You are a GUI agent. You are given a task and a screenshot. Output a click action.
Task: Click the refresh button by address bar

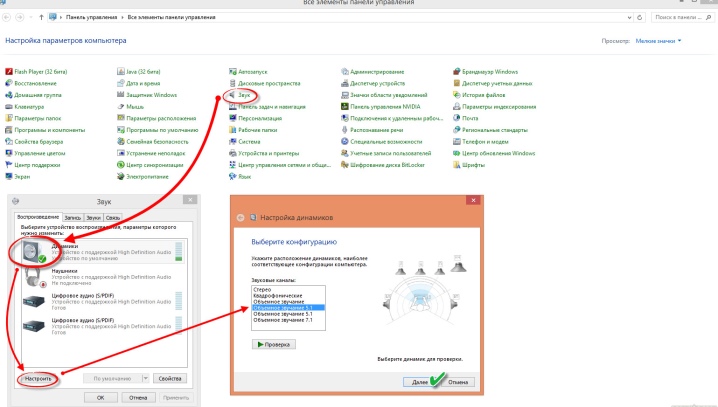[640, 17]
